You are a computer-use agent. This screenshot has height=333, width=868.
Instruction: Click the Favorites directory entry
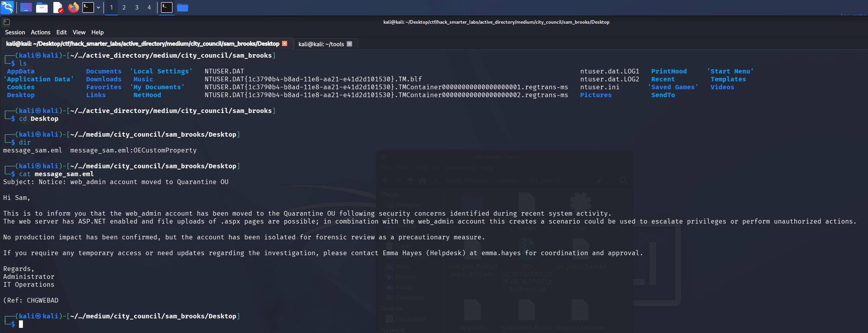pyautogui.click(x=104, y=87)
